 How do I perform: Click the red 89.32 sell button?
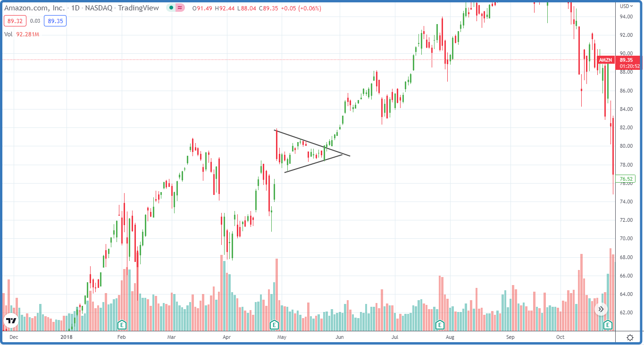(x=14, y=21)
